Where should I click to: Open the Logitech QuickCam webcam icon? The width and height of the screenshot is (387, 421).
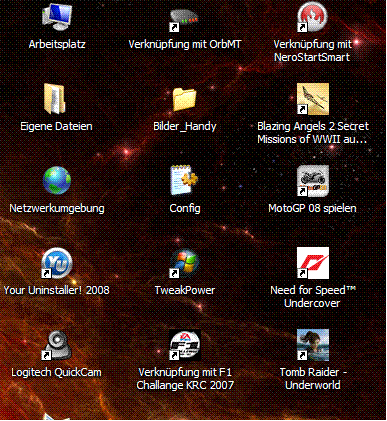(57, 345)
